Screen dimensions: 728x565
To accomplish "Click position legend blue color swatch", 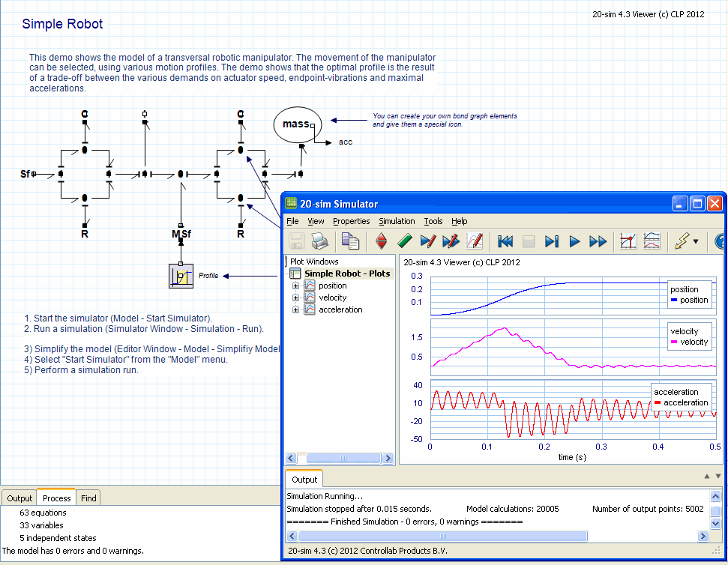I will tap(674, 300).
